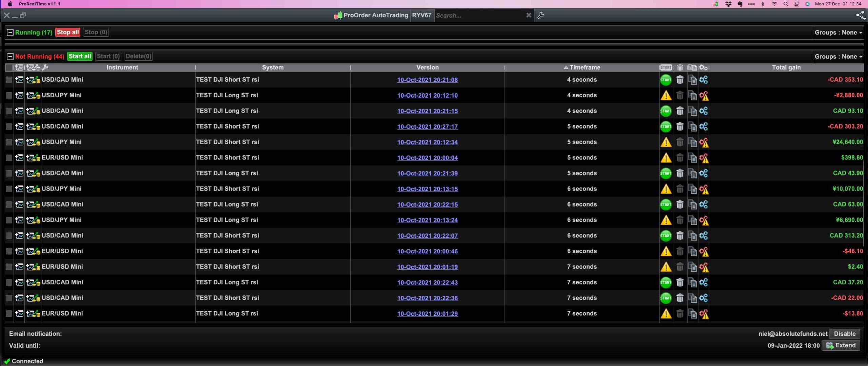The width and height of the screenshot is (868, 366).
Task: Open version link 10-Oct-2021 20:22:36
Action: click(427, 298)
